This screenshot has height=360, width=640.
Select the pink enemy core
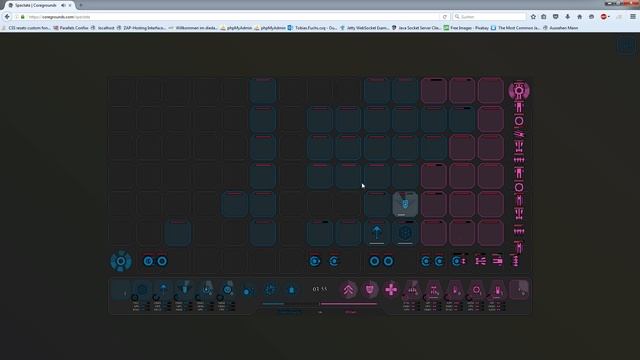click(519, 90)
